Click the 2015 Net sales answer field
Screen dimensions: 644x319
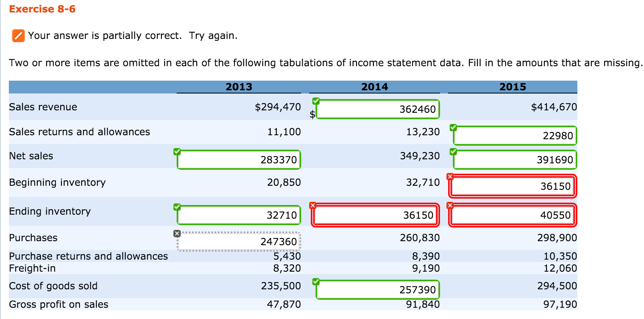[515, 160]
